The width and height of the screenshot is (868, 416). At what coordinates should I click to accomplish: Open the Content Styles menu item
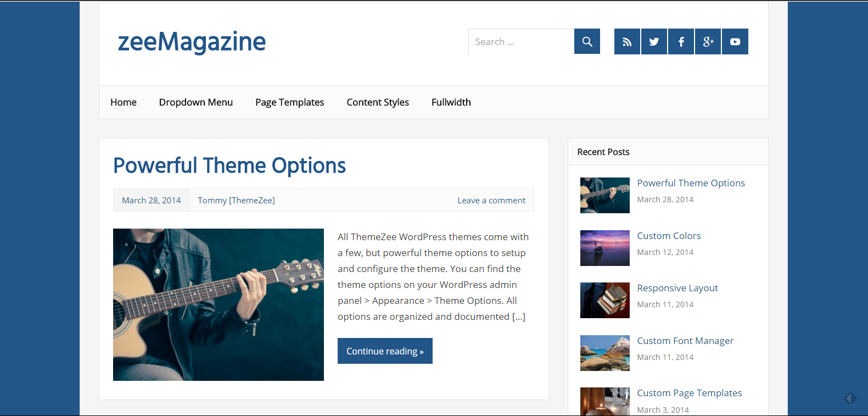(378, 102)
